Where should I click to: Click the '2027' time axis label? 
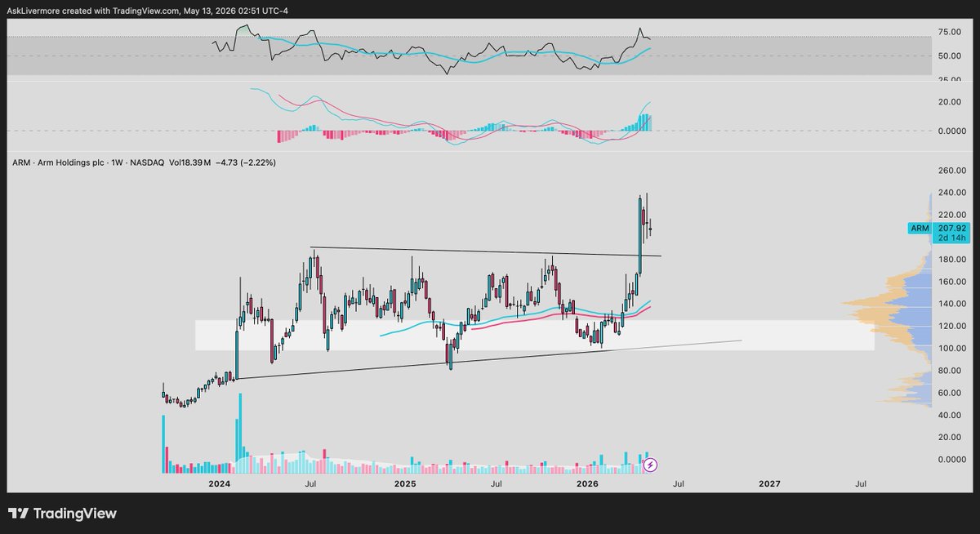tap(769, 484)
